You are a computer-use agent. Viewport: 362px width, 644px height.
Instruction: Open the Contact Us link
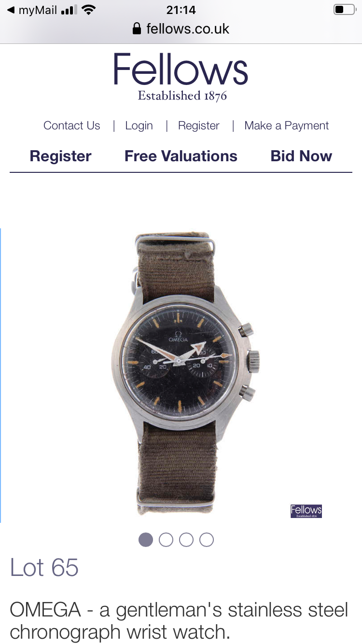pos(72,126)
